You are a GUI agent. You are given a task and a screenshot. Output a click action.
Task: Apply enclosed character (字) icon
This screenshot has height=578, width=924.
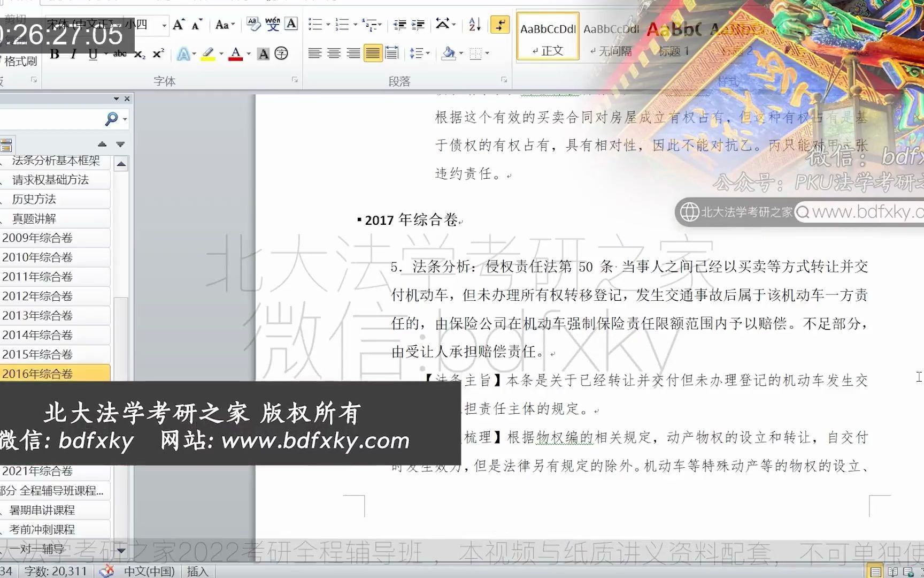281,54
